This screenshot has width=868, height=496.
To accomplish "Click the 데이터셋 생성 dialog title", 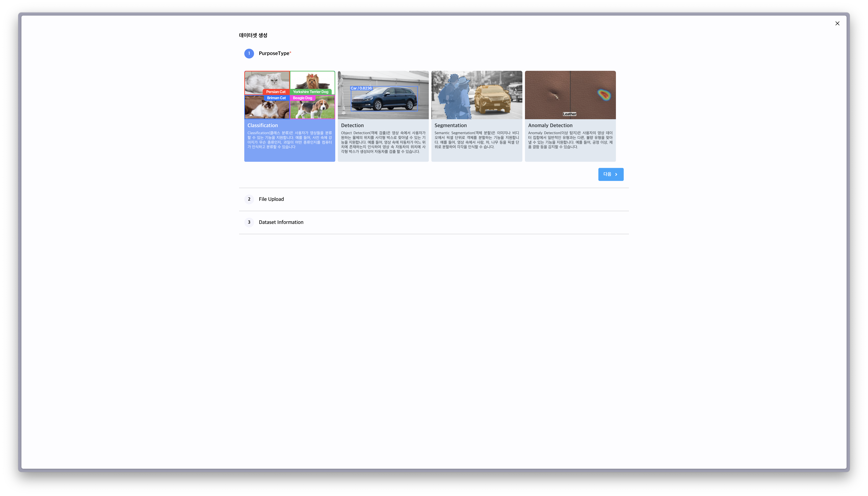I will pos(253,35).
